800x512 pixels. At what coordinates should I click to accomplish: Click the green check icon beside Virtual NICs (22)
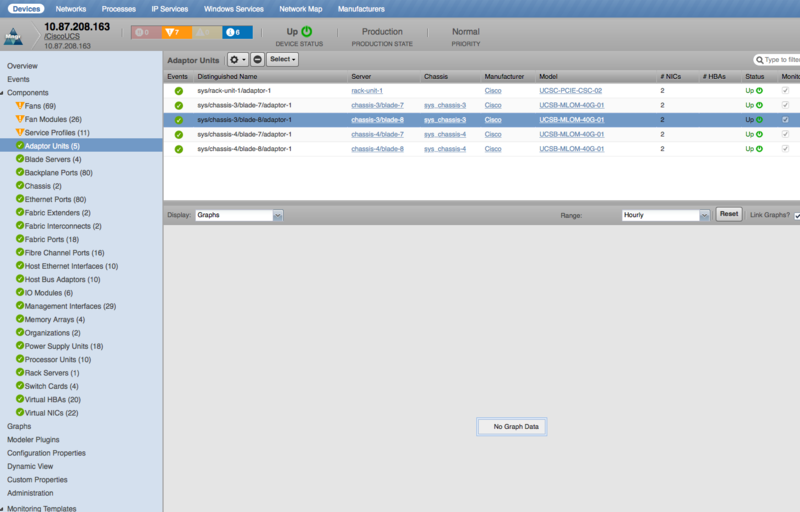pos(20,412)
